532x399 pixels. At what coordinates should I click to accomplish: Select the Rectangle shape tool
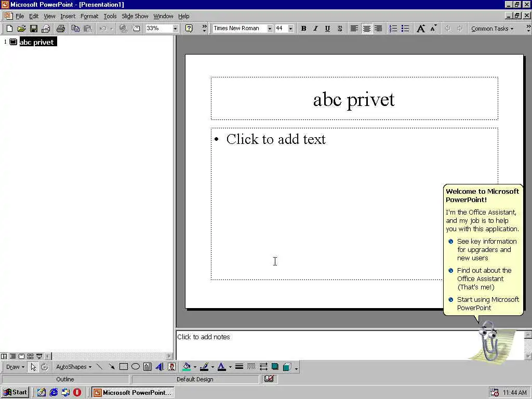point(124,367)
